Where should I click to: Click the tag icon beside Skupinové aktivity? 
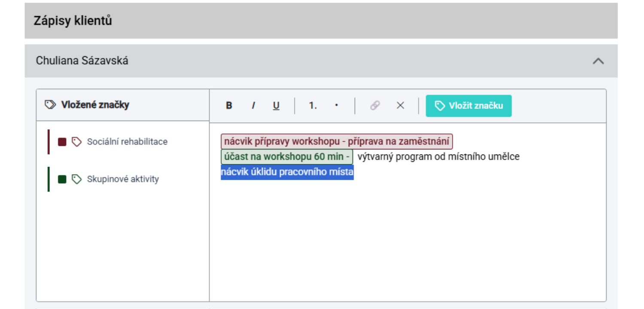(76, 179)
